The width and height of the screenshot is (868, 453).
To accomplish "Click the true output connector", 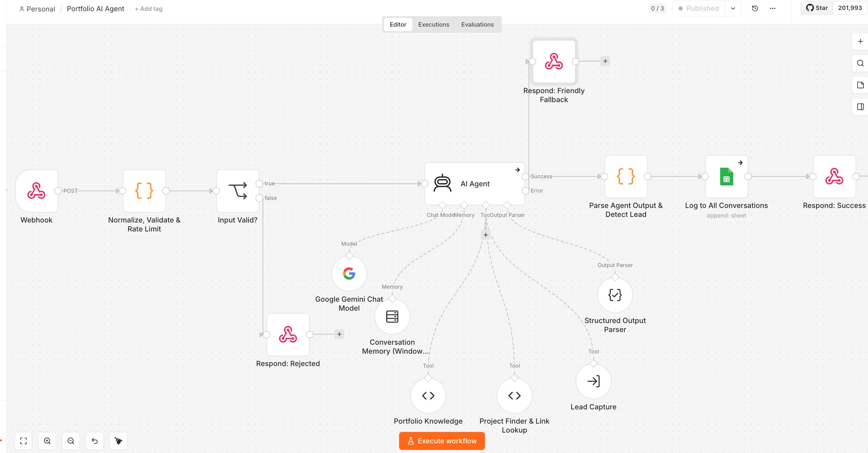I will (x=259, y=183).
